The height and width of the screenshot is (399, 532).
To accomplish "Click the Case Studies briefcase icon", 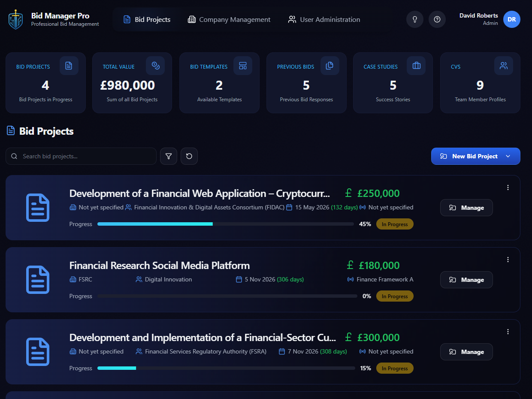I will click(x=416, y=66).
